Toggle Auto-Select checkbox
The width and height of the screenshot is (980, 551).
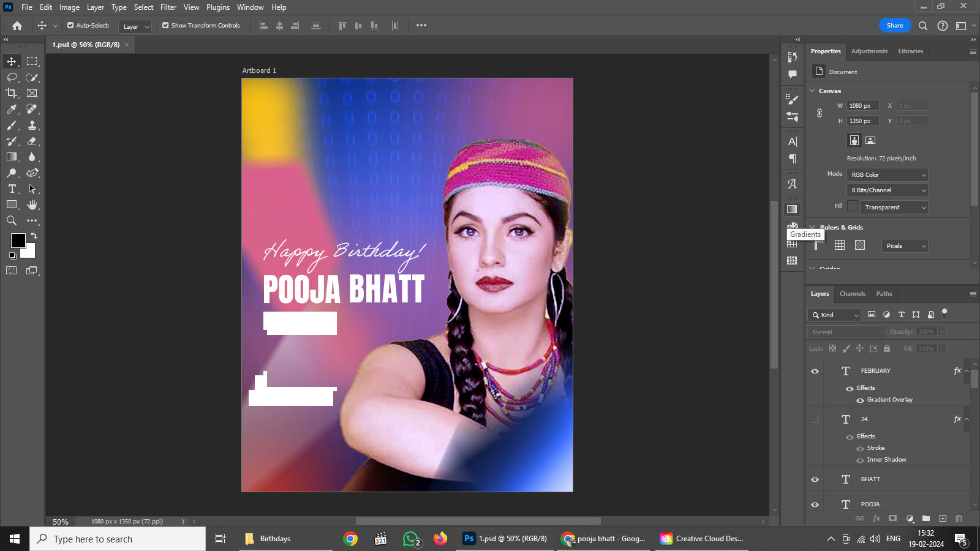point(70,26)
